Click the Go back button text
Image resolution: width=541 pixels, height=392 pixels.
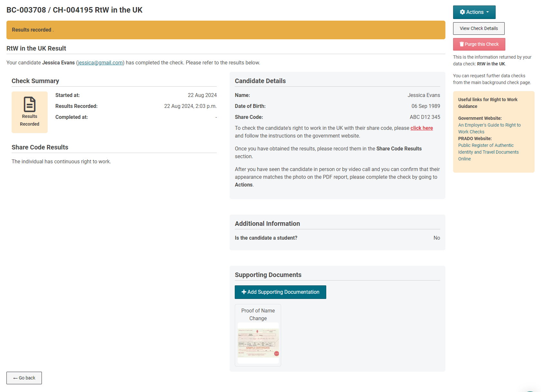(x=27, y=378)
